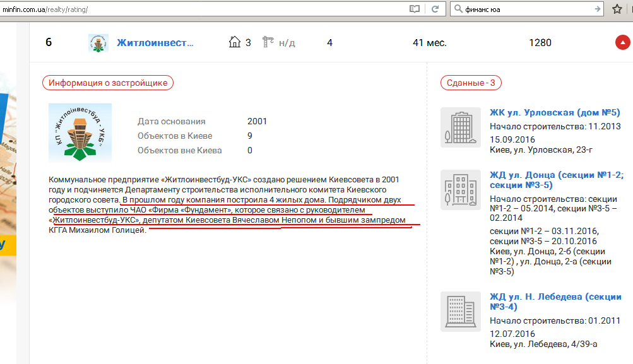Click building icon beside ЖД ул. Донца

pos(461,190)
